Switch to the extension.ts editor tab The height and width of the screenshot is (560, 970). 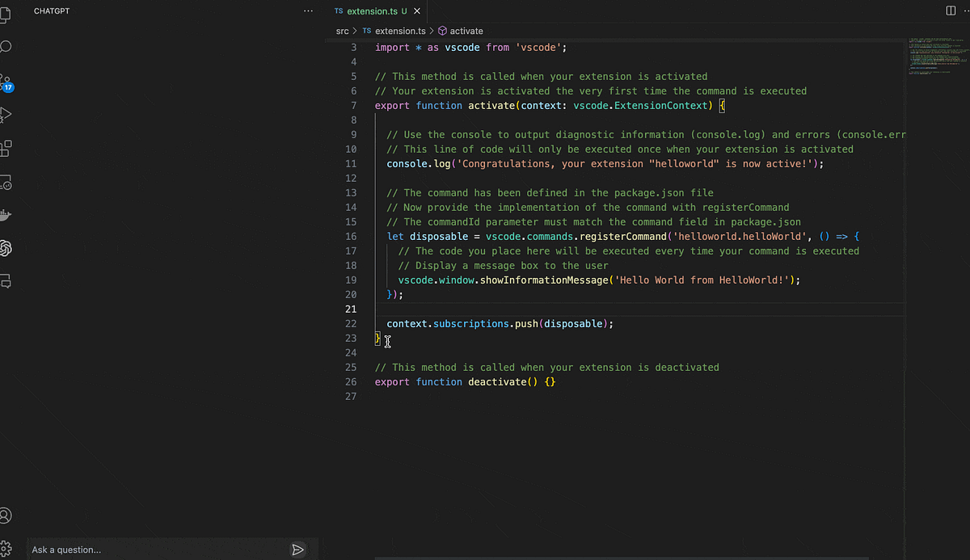372,11
